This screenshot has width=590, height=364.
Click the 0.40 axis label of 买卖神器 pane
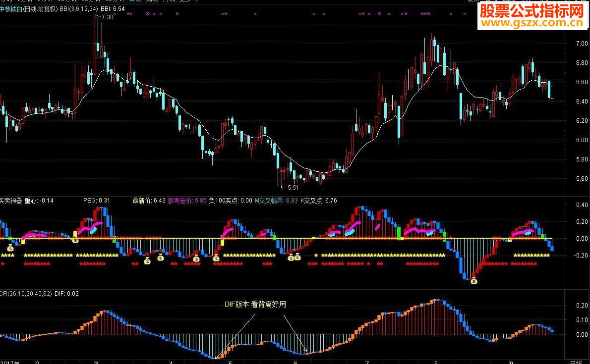582,205
